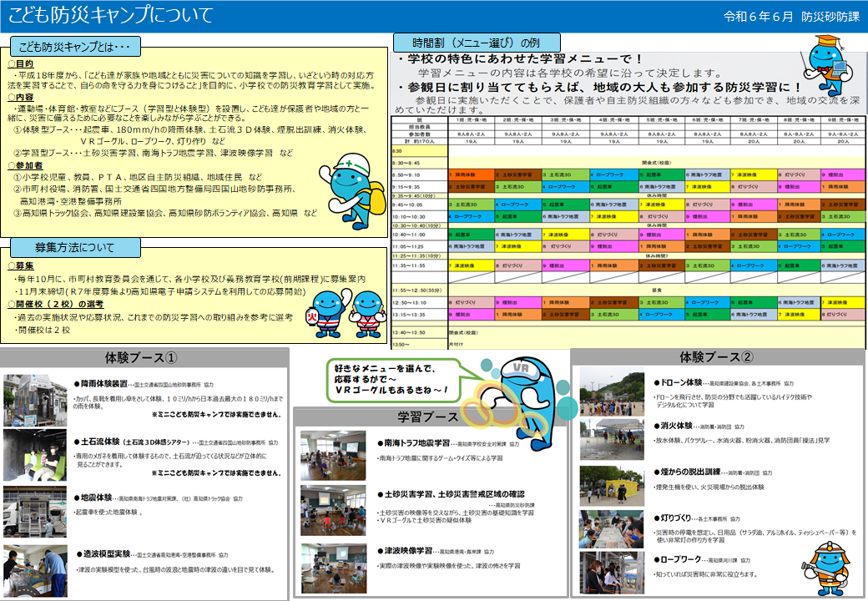
Task: Open the 津波映像学習 classroom photo
Action: pyautogui.click(x=333, y=569)
